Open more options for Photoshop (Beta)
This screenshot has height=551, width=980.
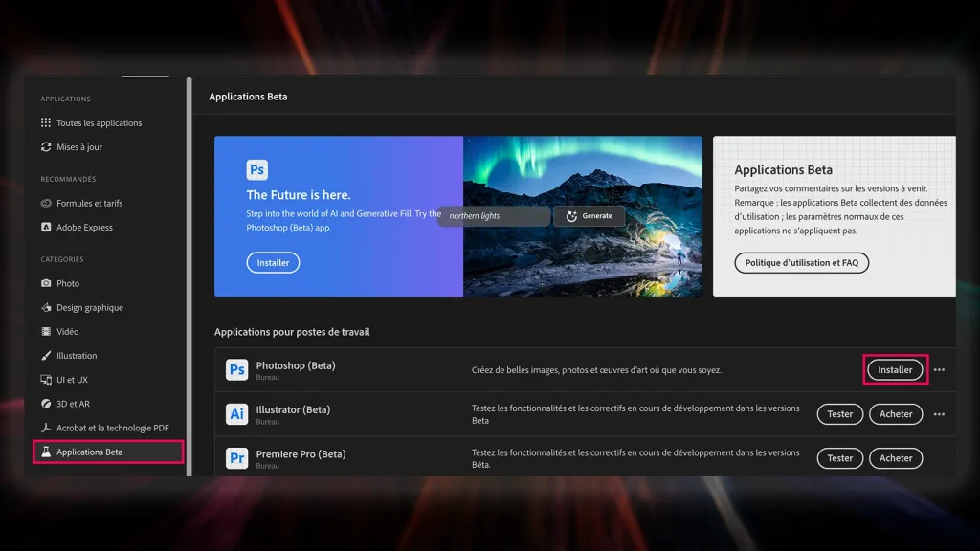pyautogui.click(x=939, y=369)
